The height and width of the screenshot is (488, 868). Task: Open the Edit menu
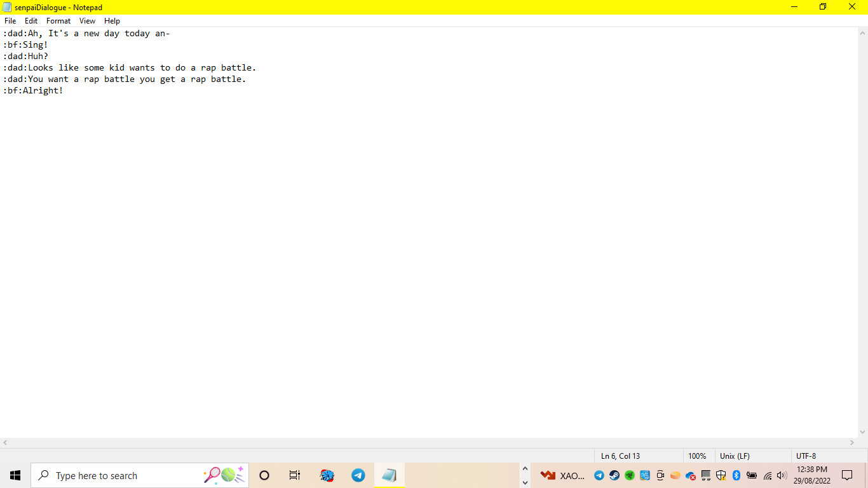(31, 21)
